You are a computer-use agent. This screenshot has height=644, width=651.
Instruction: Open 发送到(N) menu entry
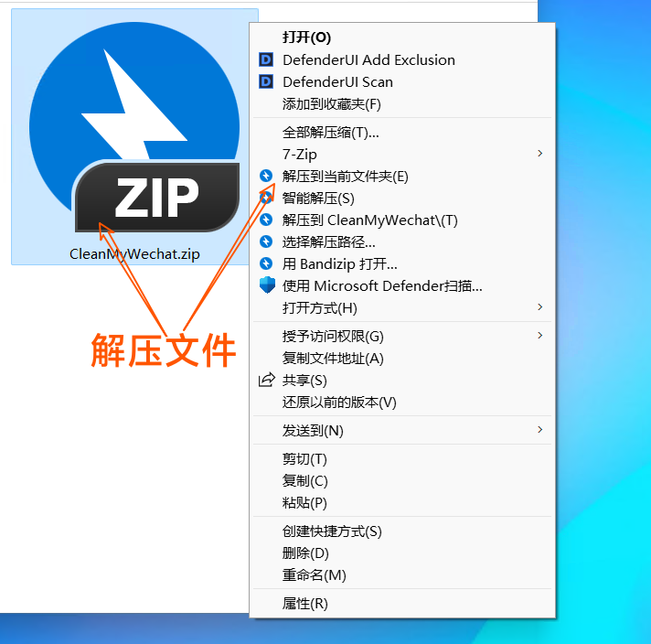(x=402, y=431)
